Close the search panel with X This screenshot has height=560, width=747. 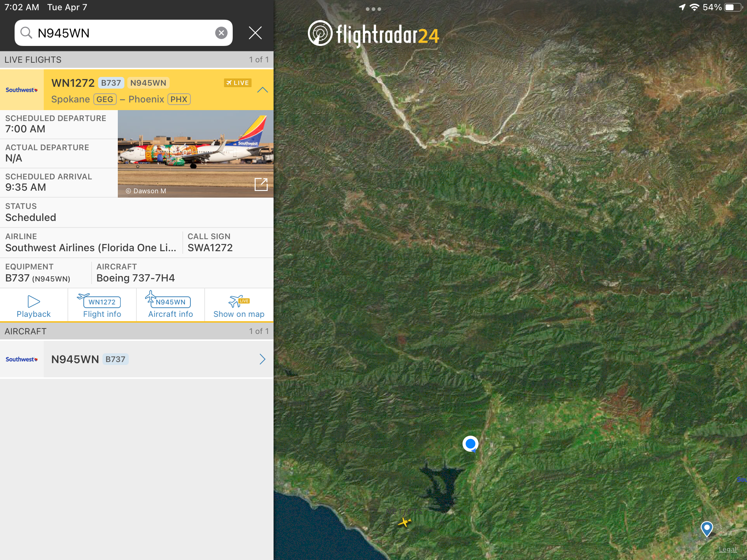click(x=255, y=33)
